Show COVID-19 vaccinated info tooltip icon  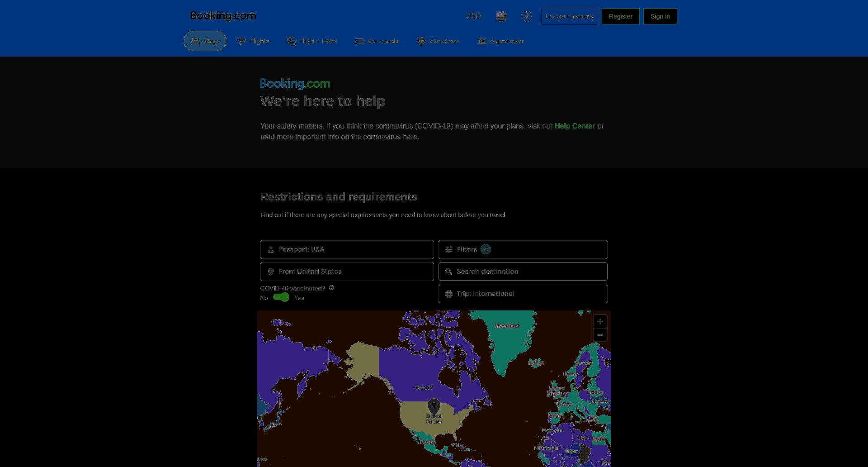(331, 288)
